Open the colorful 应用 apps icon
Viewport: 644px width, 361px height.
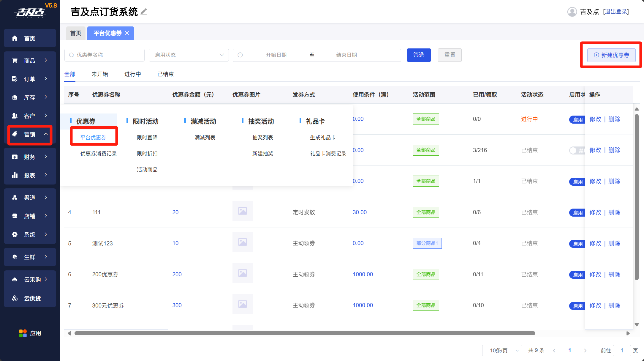click(x=23, y=333)
